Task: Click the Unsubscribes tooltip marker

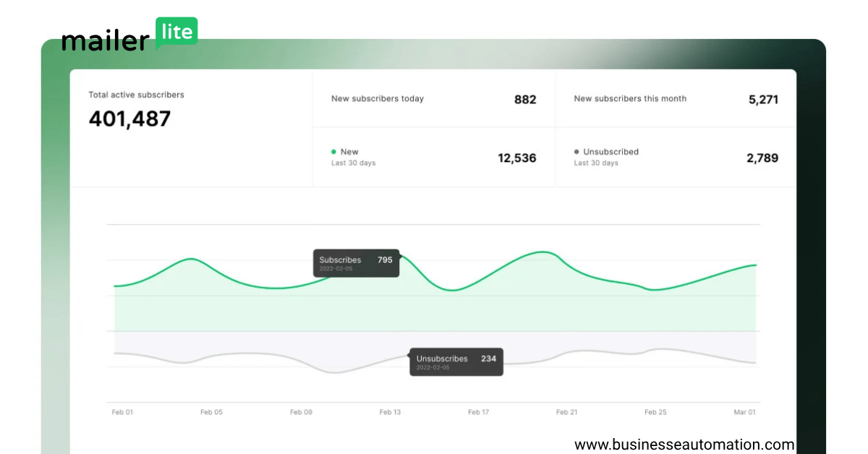Action: 456,361
